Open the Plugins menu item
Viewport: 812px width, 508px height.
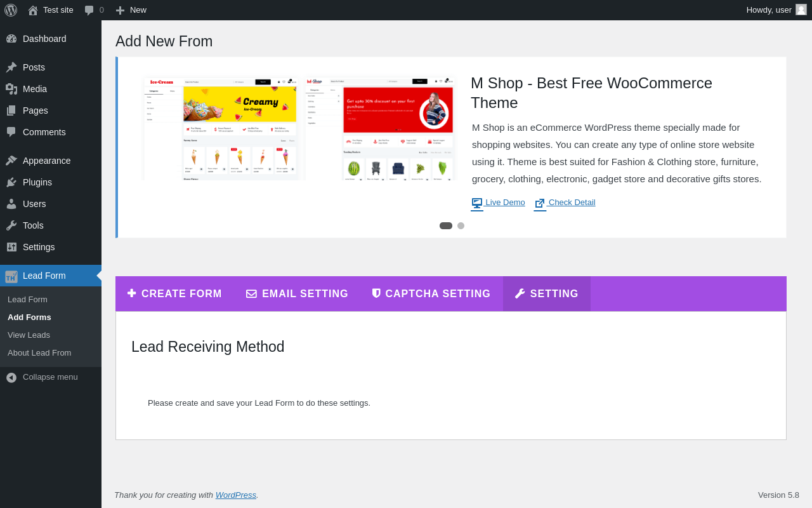51,182
